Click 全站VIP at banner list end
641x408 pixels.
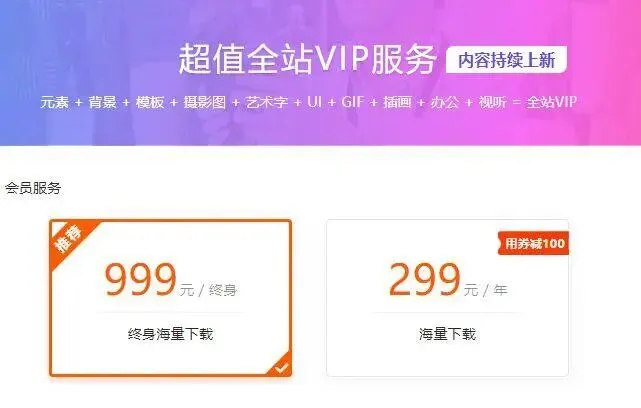click(x=551, y=102)
